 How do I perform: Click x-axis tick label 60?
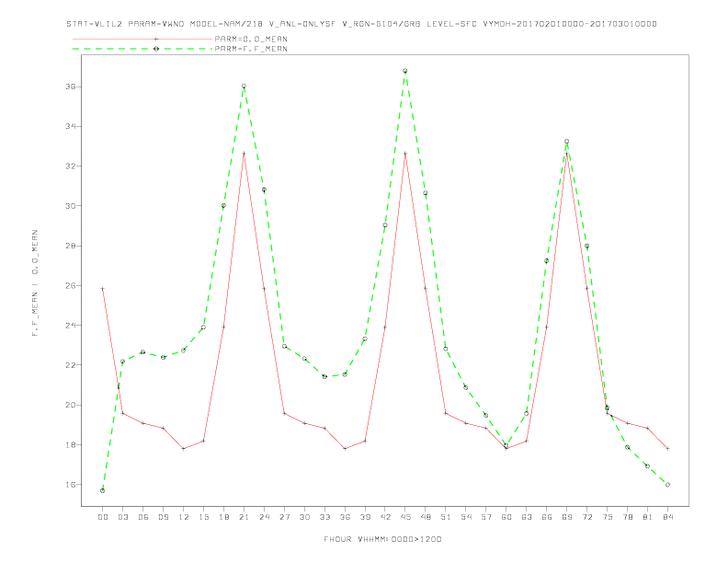tap(506, 517)
